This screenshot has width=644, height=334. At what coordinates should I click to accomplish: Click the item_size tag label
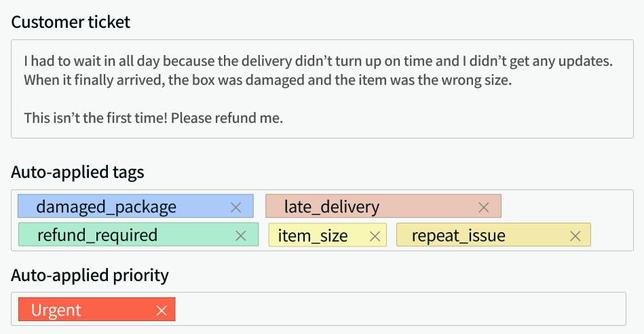tap(313, 236)
